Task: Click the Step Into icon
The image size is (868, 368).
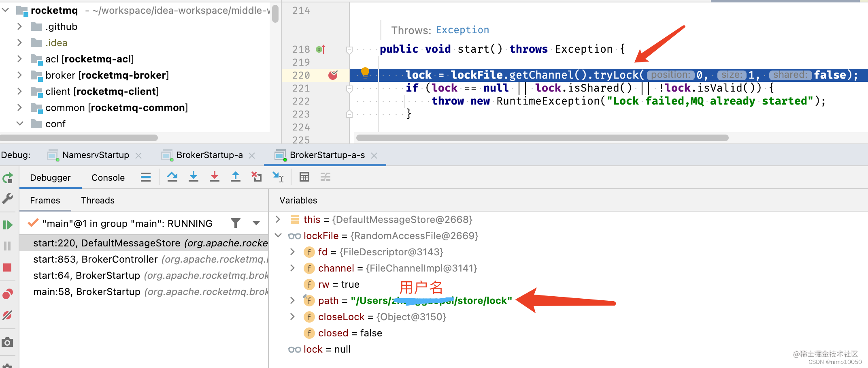Action: [x=194, y=177]
